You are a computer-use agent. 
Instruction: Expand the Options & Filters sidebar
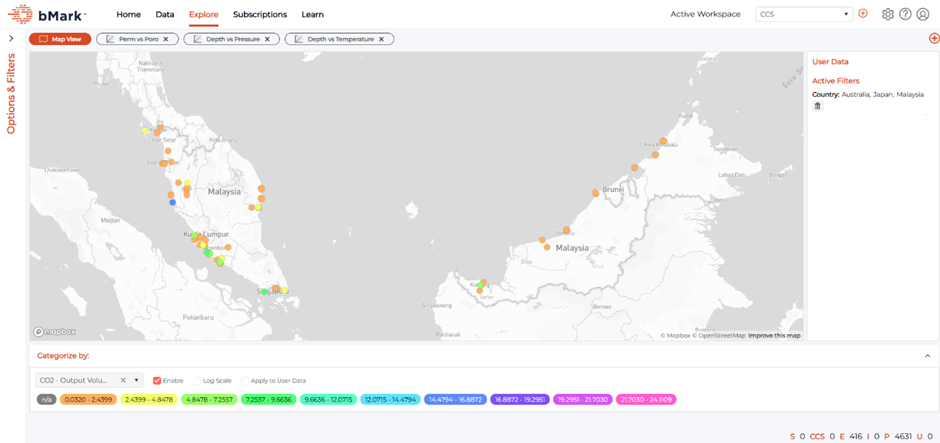tap(11, 38)
